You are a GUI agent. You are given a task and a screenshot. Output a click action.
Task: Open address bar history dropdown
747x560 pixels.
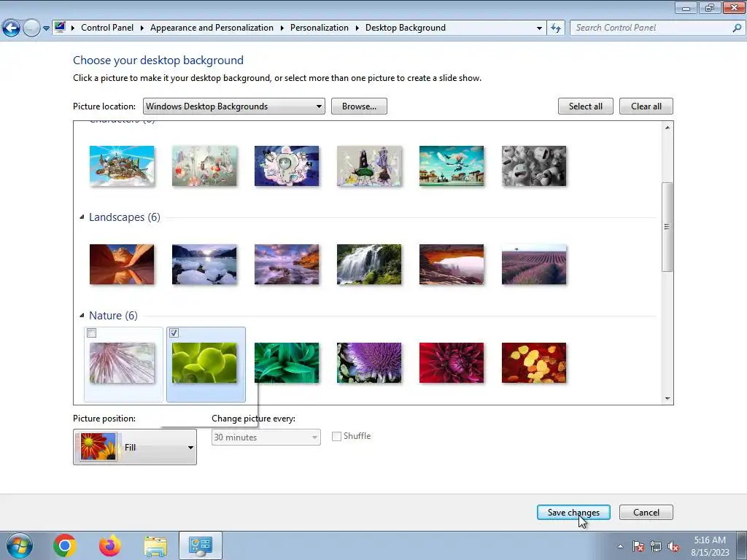(539, 28)
